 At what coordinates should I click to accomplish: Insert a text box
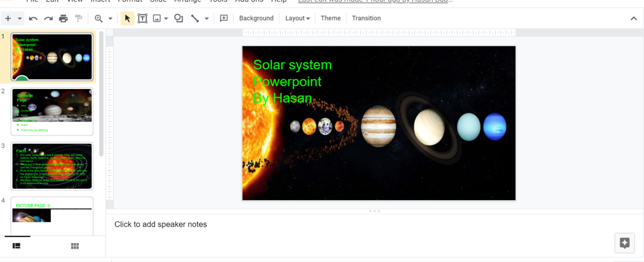click(x=143, y=18)
